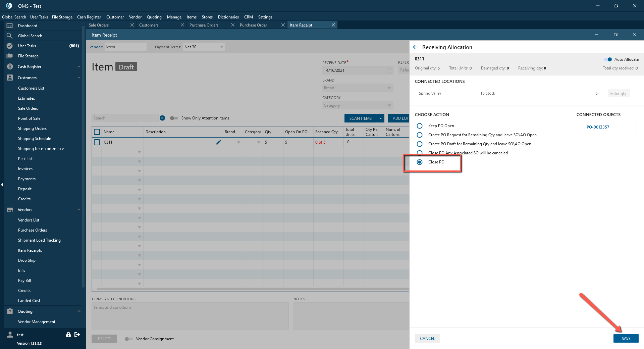Close the Purchase Orders tab

point(232,25)
